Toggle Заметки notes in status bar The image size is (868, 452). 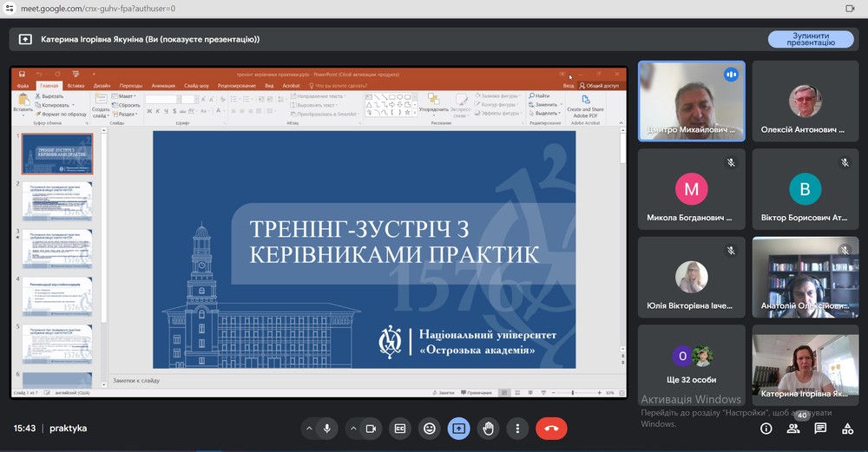[443, 393]
